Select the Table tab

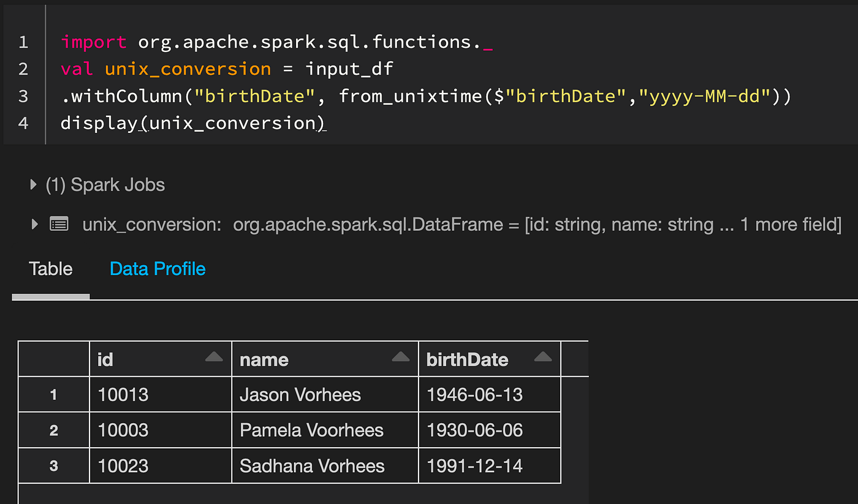(x=51, y=268)
